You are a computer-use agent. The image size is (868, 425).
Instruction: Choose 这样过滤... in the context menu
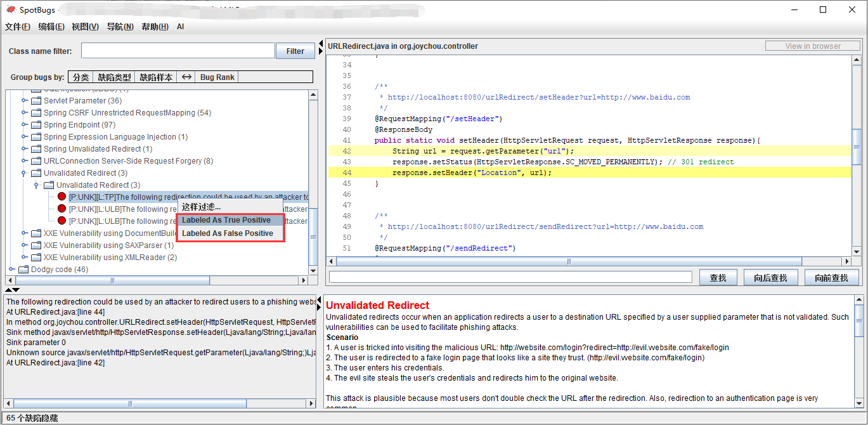click(230, 207)
